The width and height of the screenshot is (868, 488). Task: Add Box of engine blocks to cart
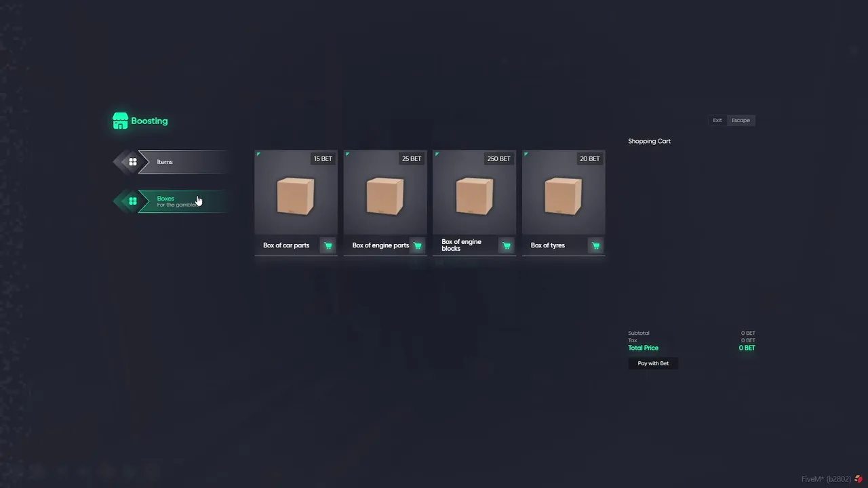click(x=507, y=245)
